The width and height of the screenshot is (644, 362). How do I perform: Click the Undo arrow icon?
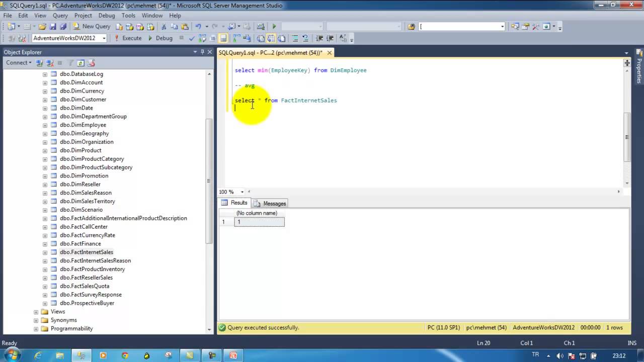point(199,26)
